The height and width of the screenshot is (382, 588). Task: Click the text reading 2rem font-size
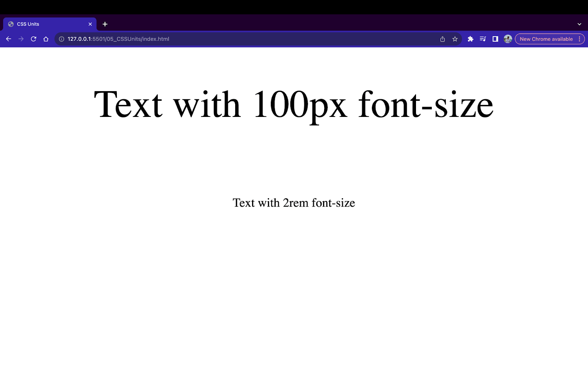point(294,203)
